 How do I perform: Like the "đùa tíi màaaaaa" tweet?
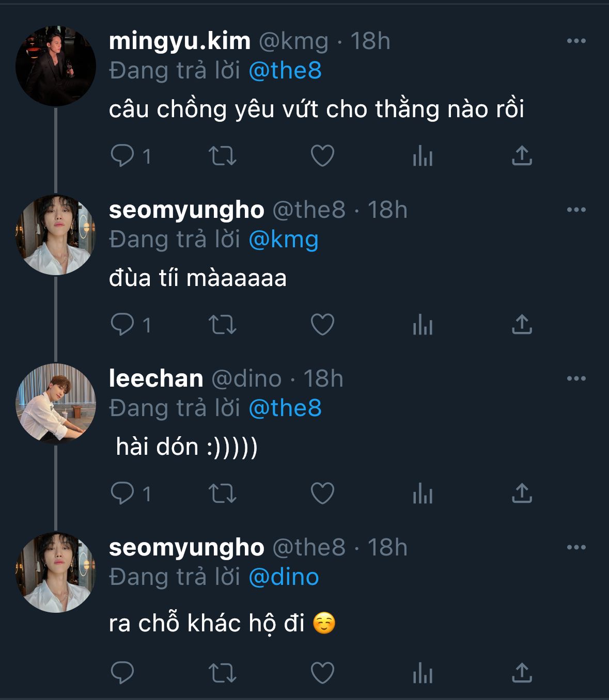pos(322,325)
